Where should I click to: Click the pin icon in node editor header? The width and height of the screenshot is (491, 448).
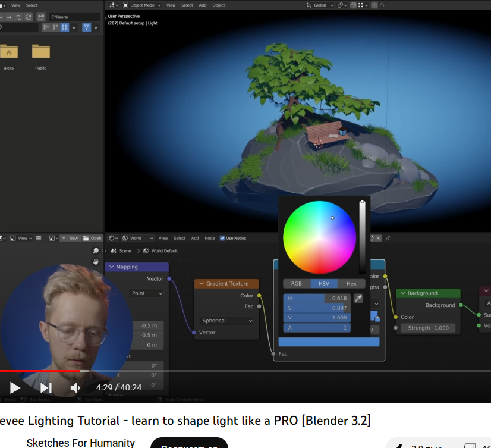click(x=388, y=238)
